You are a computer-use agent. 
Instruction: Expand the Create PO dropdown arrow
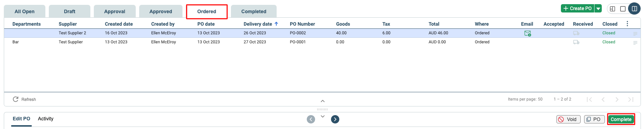[x=598, y=9]
